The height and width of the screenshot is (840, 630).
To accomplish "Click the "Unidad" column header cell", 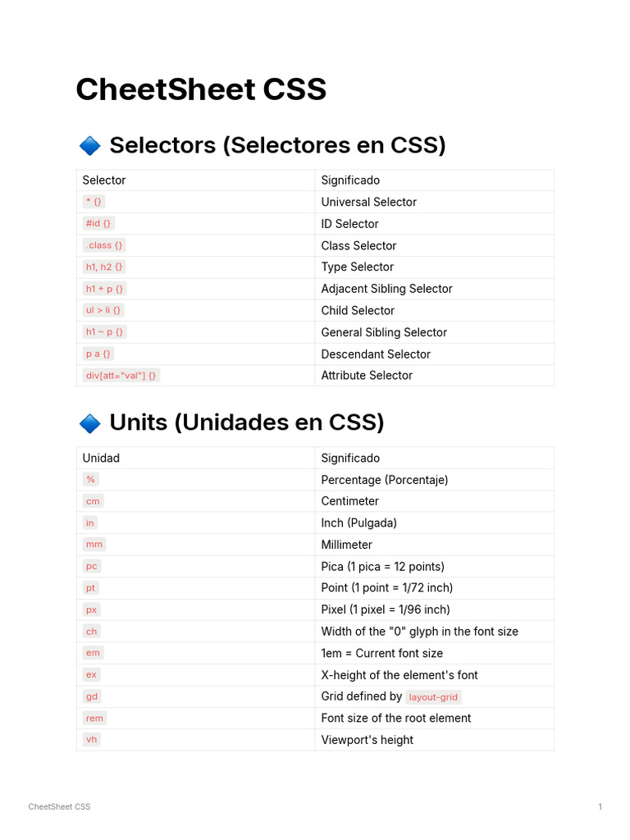I will coord(101,458).
